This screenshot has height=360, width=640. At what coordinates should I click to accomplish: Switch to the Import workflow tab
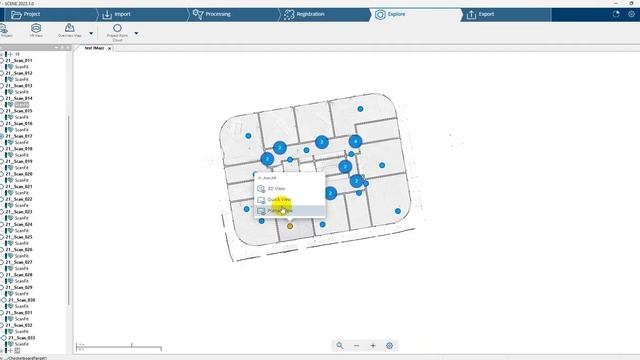(143, 14)
